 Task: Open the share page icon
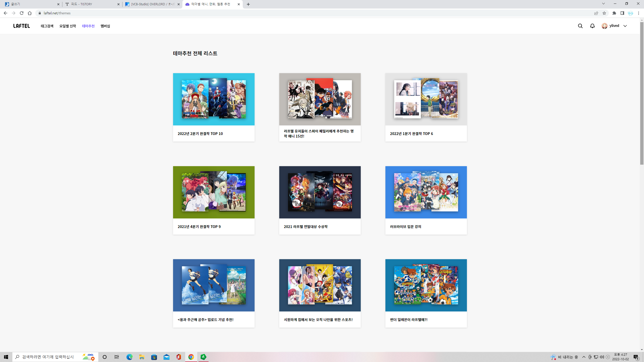pyautogui.click(x=596, y=13)
